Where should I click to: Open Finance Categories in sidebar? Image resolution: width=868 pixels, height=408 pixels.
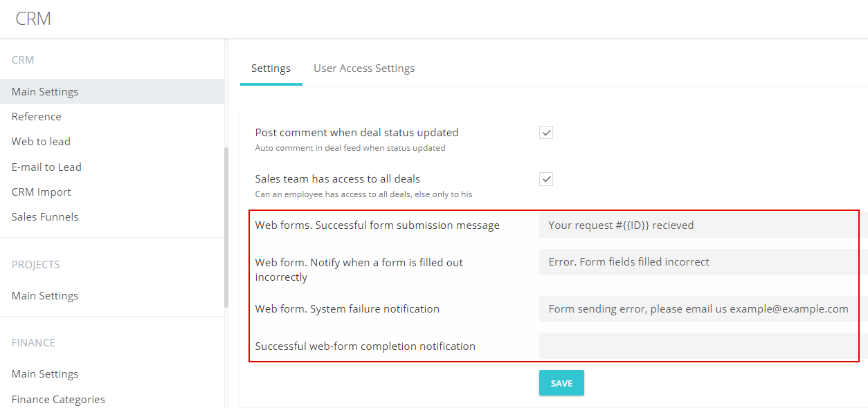(x=58, y=400)
